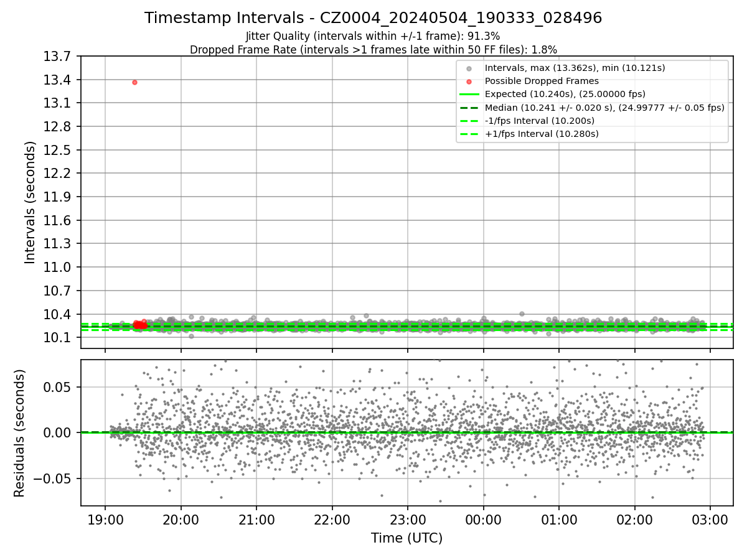Screen dimensions: 747x560
Task: Click the legend entry '-1/fps Interval (10.200s)'
Action: pos(539,120)
